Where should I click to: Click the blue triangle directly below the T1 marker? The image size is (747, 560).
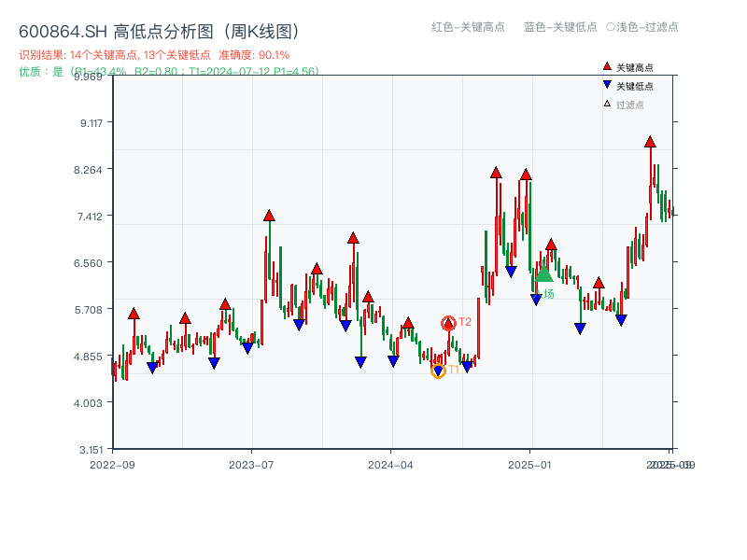[438, 371]
